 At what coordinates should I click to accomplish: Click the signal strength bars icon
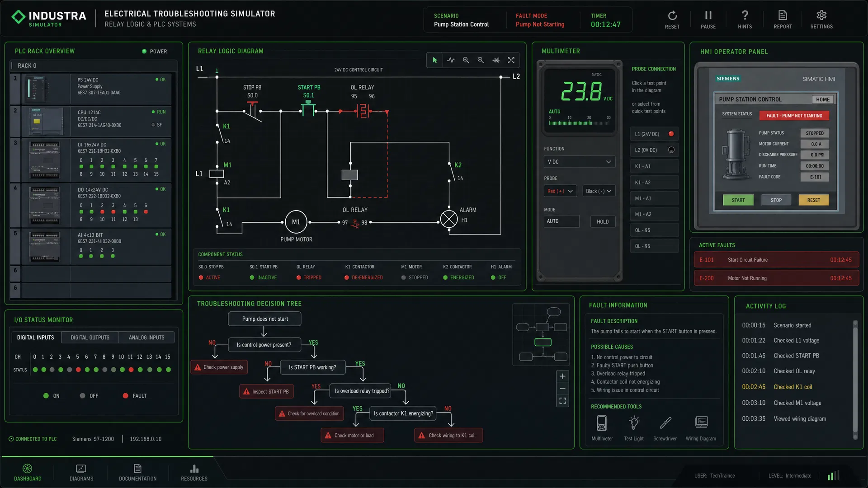click(x=833, y=475)
